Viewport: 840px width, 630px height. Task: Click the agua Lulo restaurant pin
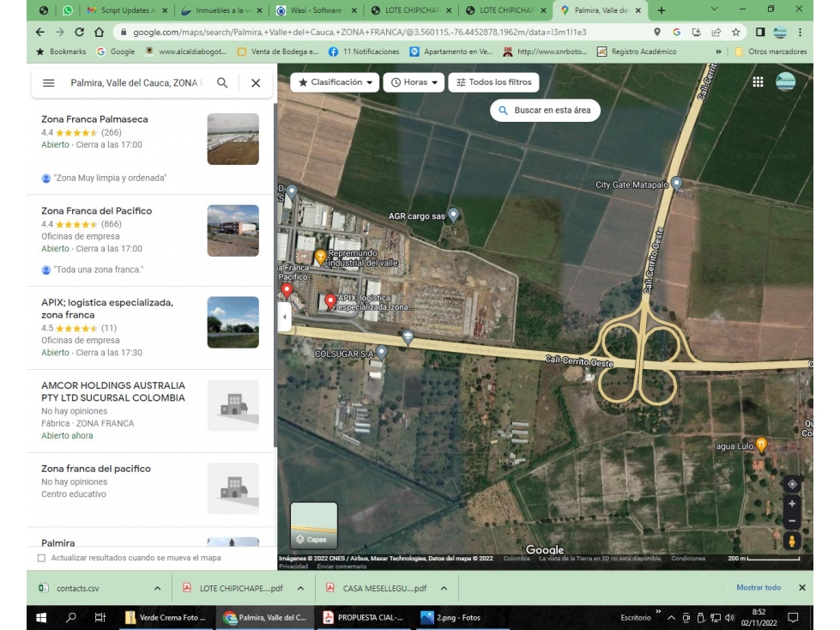pyautogui.click(x=761, y=445)
